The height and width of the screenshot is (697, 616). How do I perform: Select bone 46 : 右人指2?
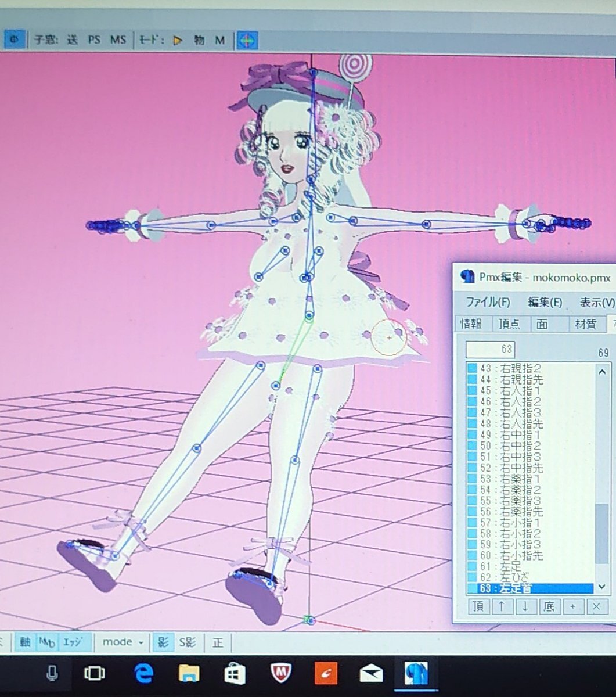click(531, 401)
